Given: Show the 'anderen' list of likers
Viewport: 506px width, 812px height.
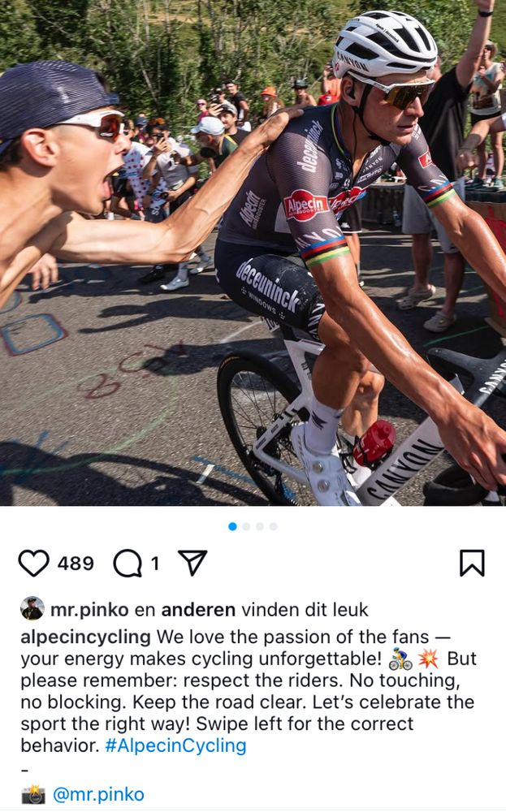Looking at the screenshot, I should [x=198, y=610].
